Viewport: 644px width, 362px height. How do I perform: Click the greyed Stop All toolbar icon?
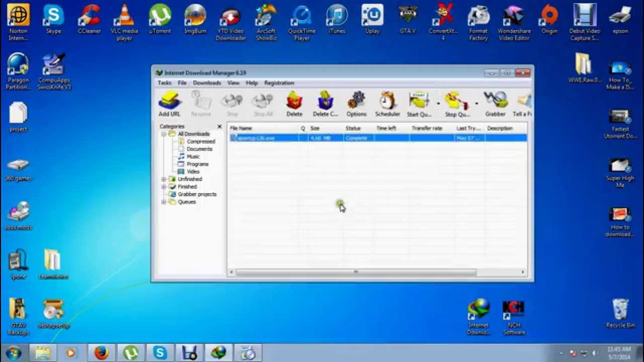coord(263,104)
